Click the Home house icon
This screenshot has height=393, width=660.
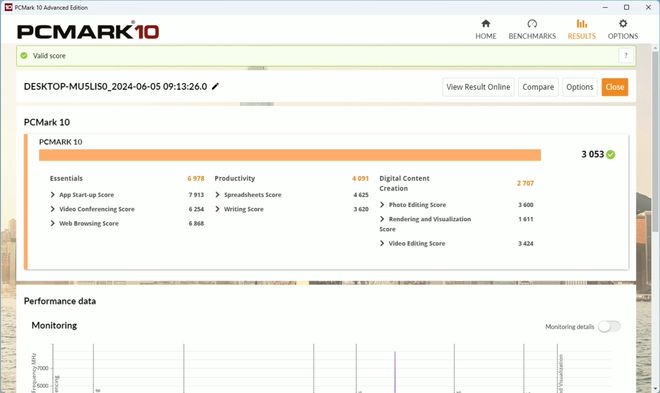486,24
